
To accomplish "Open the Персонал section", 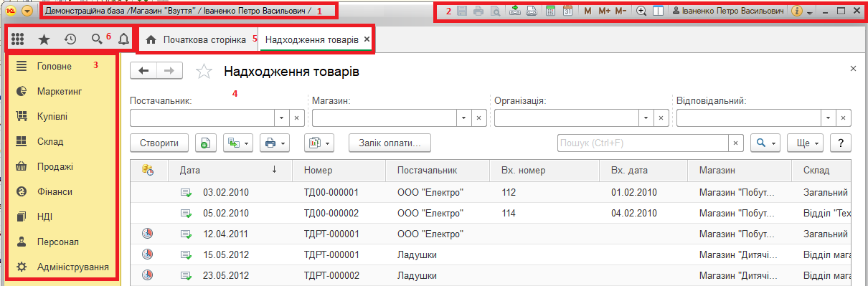I will tap(62, 242).
